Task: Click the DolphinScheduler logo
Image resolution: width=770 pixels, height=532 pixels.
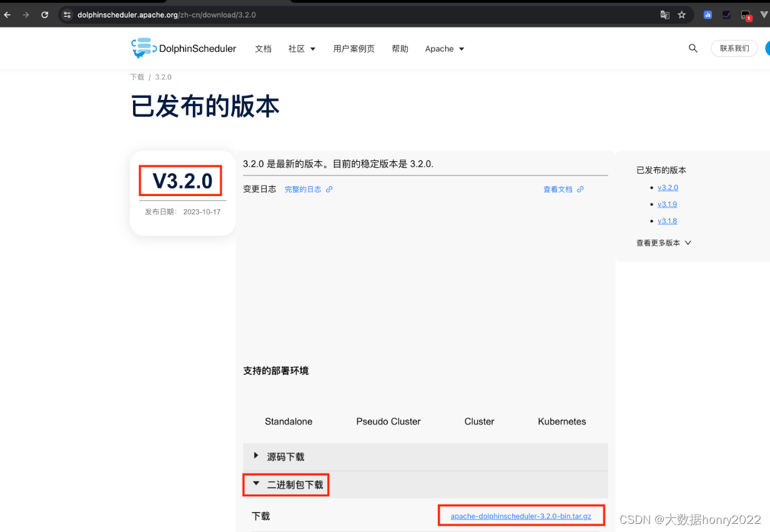Action: pyautogui.click(x=184, y=48)
